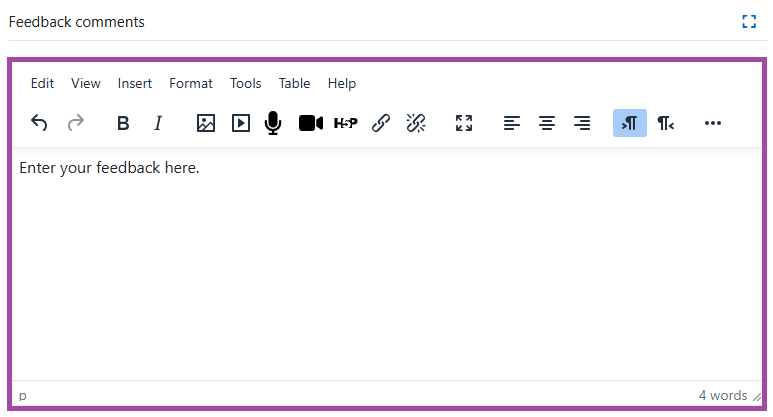773x417 pixels.
Task: Center align the text
Action: [x=547, y=123]
